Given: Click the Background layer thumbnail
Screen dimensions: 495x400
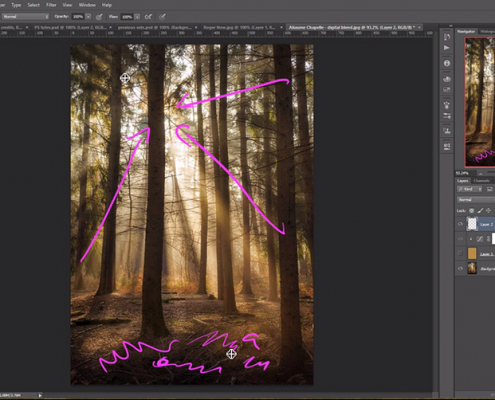Looking at the screenshot, I should pyautogui.click(x=472, y=268).
